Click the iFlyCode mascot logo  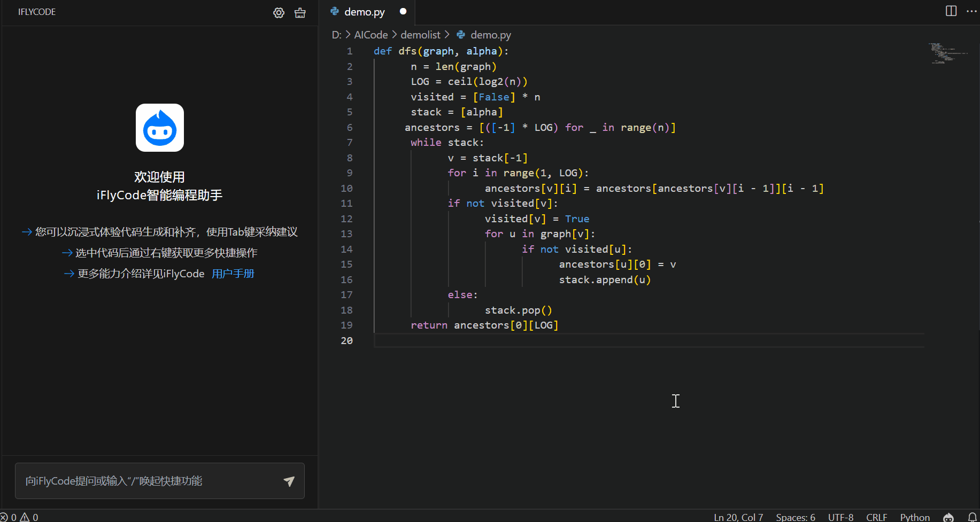point(159,128)
